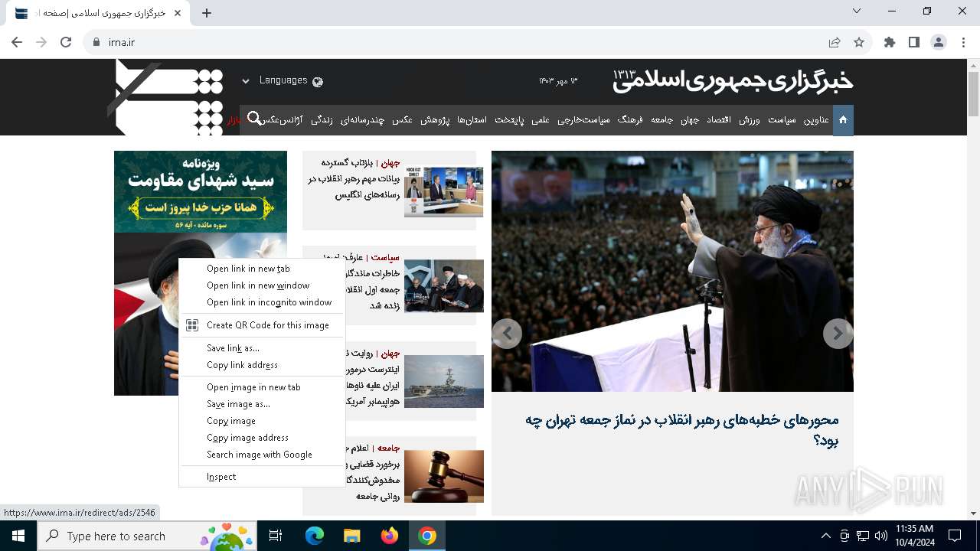The image size is (980, 551).
Task: Open the headline about Tehran Friday prayer sermon
Action: pyautogui.click(x=682, y=429)
